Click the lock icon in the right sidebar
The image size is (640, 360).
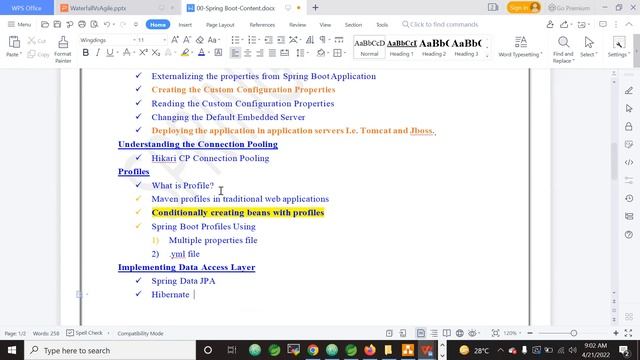tap(629, 127)
